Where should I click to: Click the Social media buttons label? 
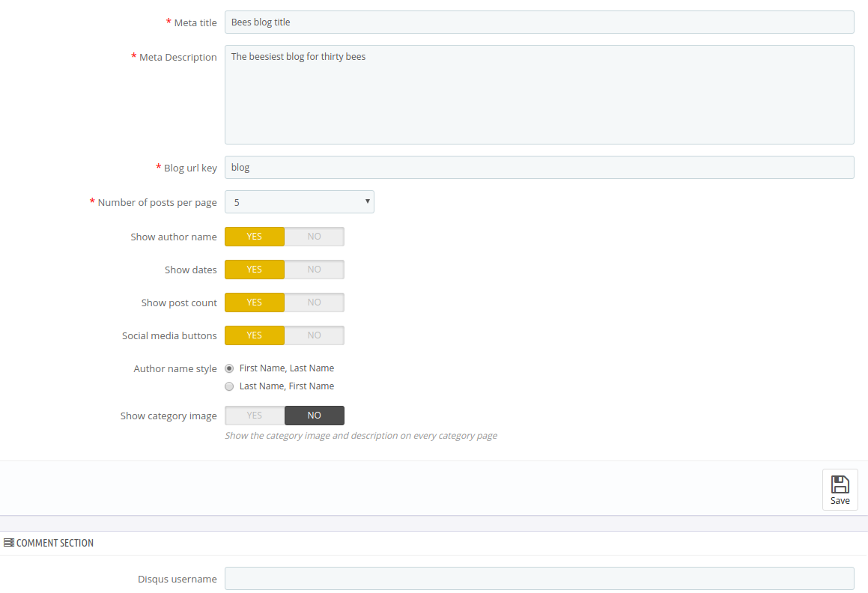[169, 336]
